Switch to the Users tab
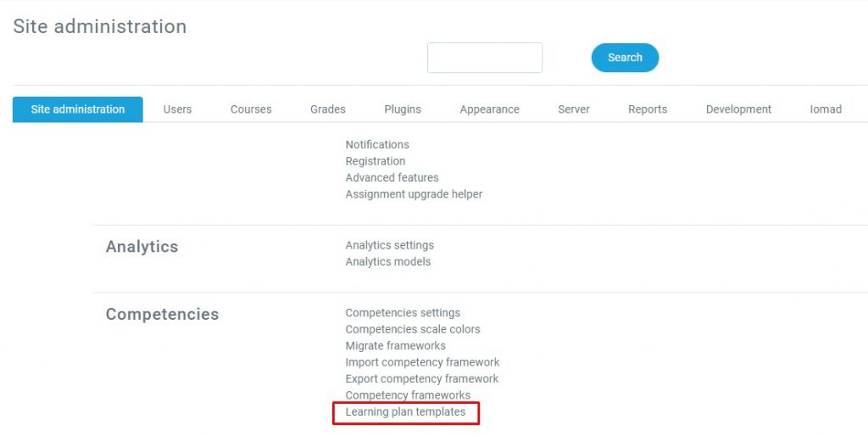 [177, 109]
